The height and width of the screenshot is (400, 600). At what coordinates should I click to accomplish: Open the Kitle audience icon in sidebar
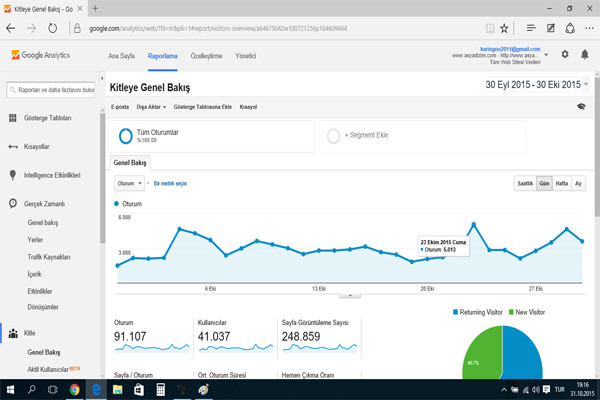click(13, 333)
